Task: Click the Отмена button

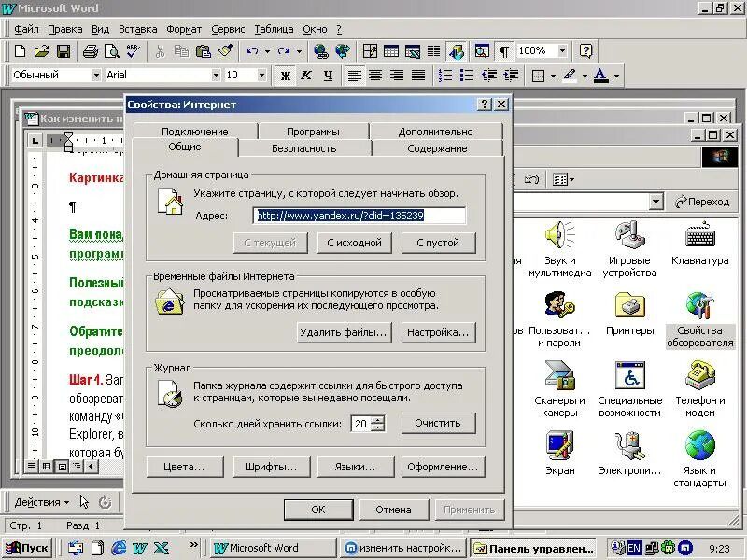Action: point(393,510)
